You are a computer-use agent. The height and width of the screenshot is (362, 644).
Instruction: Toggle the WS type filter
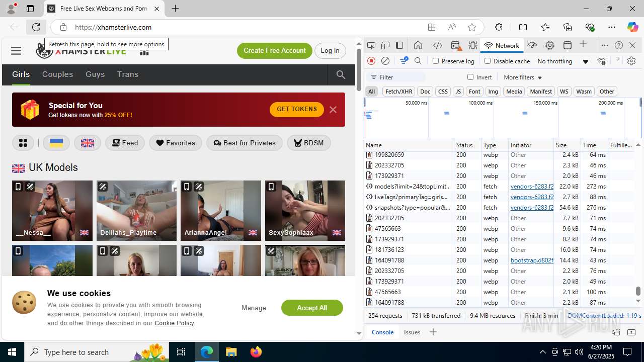[564, 92]
